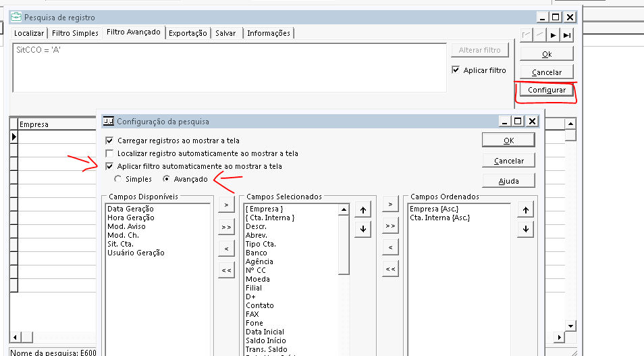Select Moeda in Campos Selecionados
This screenshot has height=356, width=644.
tap(257, 279)
